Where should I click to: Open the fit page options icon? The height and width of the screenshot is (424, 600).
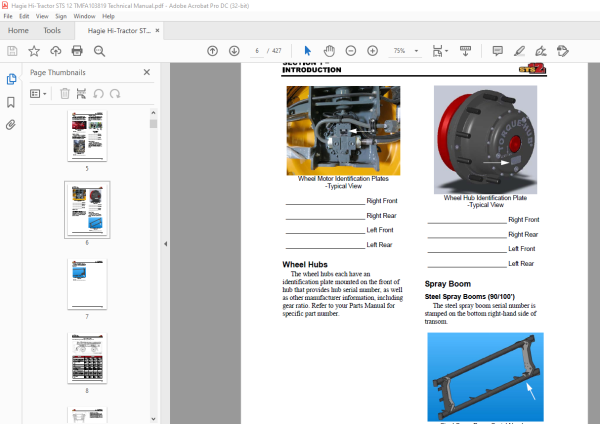437,51
